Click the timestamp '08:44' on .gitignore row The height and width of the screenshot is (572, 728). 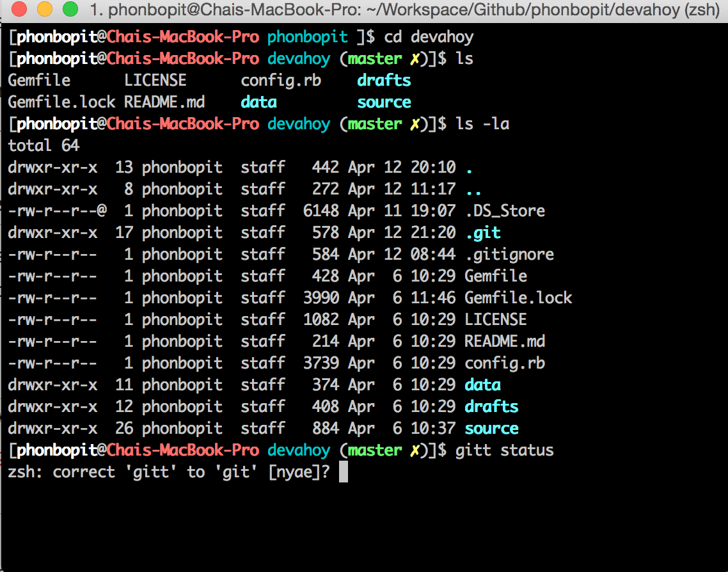tap(433, 255)
